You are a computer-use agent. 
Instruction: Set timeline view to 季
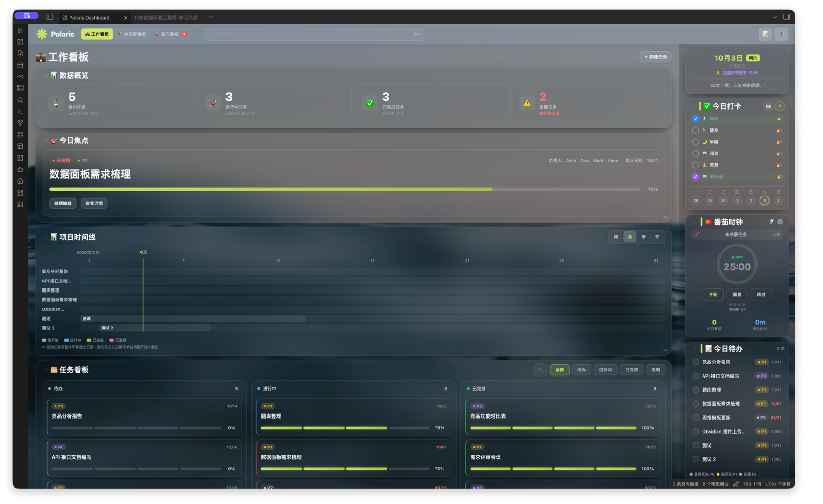(643, 238)
